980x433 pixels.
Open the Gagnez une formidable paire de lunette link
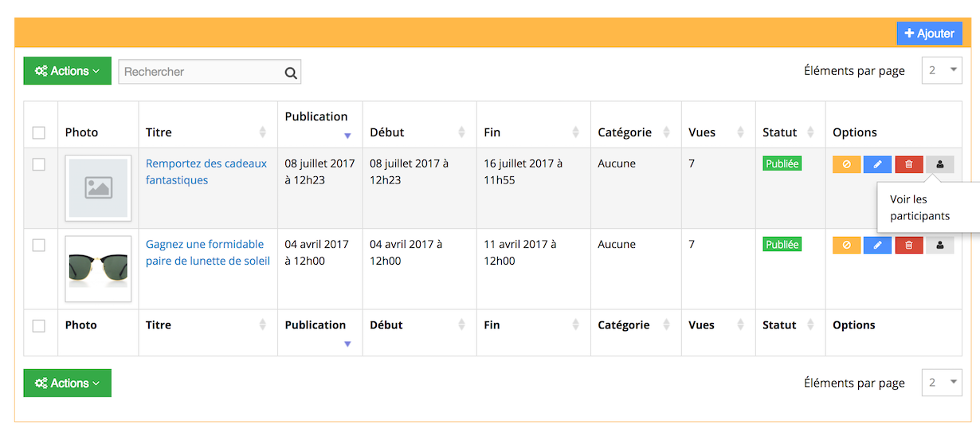pyautogui.click(x=208, y=253)
